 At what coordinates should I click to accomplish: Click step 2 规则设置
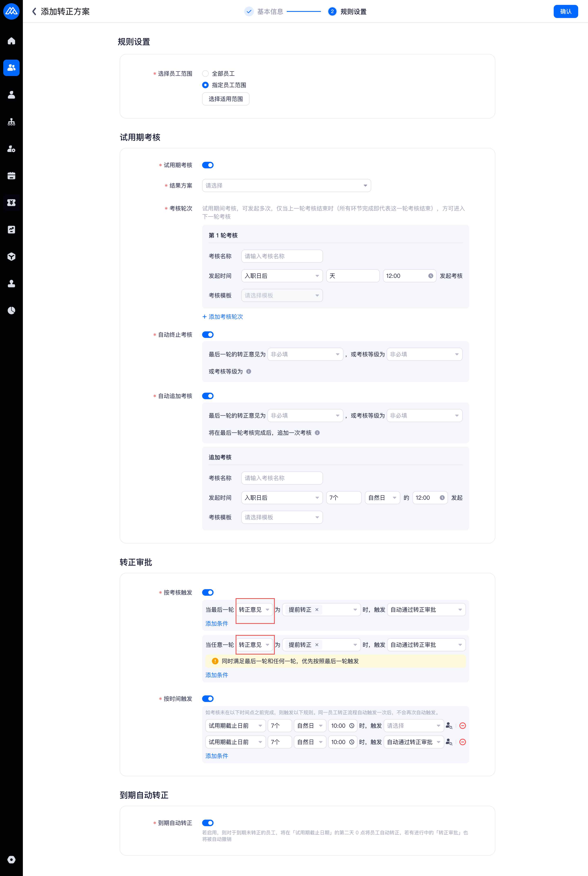pyautogui.click(x=347, y=11)
